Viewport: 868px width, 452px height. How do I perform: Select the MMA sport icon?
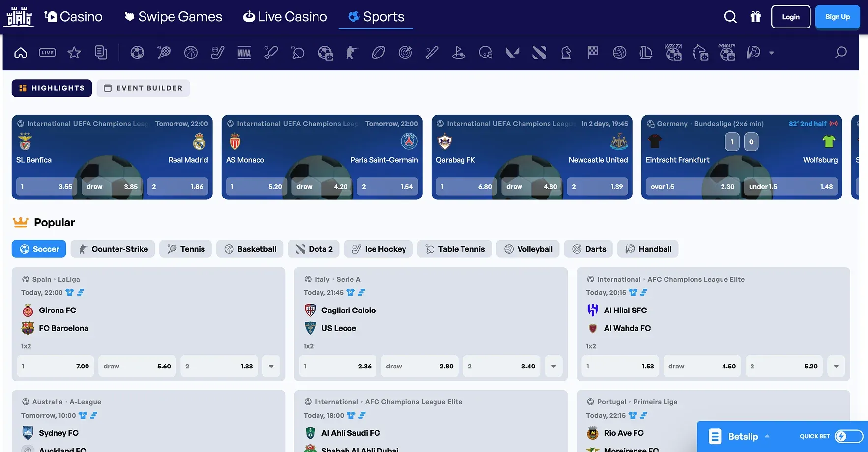pos(244,53)
